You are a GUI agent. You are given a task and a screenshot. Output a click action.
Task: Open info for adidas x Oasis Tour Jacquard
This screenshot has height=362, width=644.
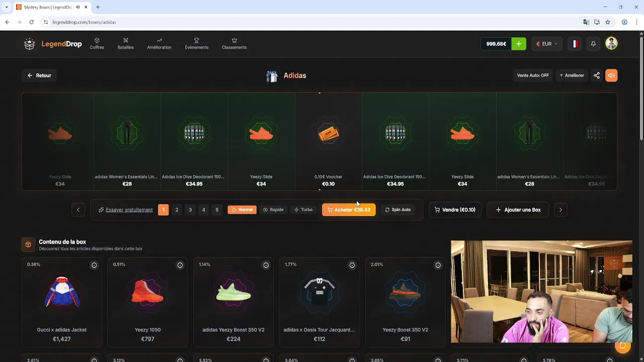[x=352, y=265]
